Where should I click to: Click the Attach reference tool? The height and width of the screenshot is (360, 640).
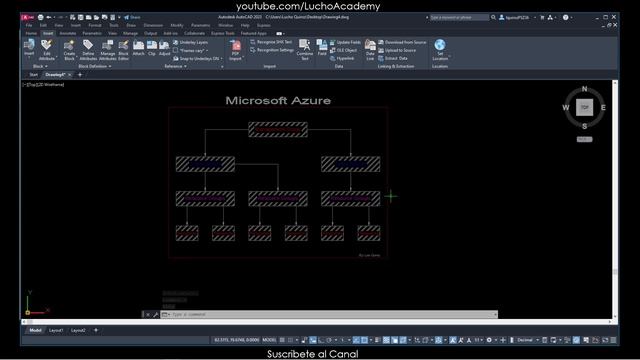pyautogui.click(x=138, y=48)
